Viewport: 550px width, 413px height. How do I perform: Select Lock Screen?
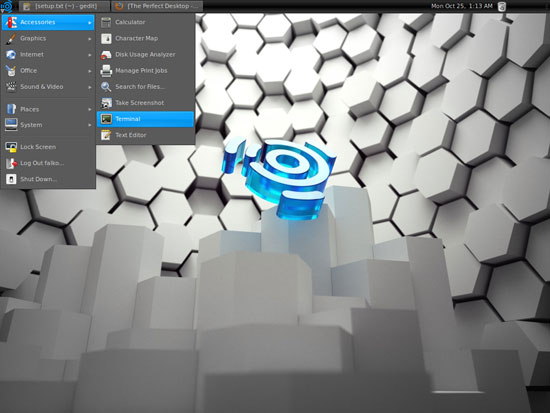pyautogui.click(x=48, y=147)
